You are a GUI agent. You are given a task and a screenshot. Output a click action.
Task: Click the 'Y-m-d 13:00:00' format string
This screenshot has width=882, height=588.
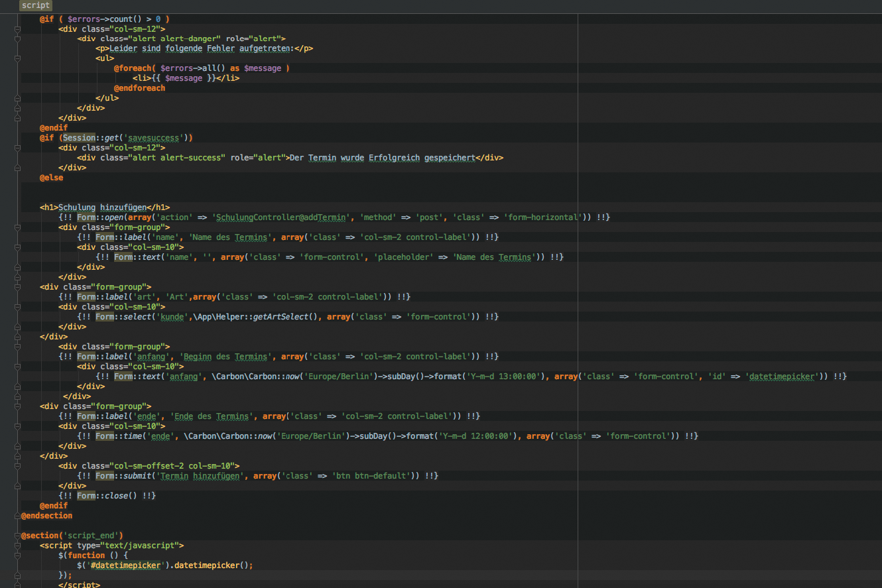click(x=506, y=377)
